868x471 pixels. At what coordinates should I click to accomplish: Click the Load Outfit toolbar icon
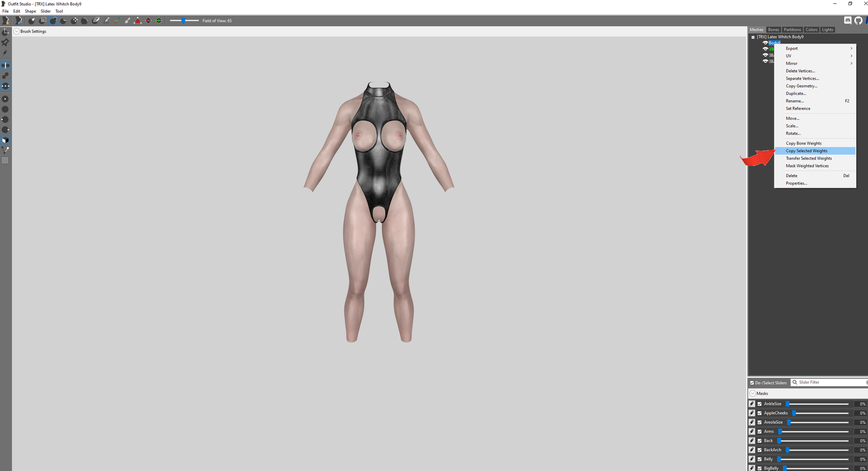[x=19, y=20]
